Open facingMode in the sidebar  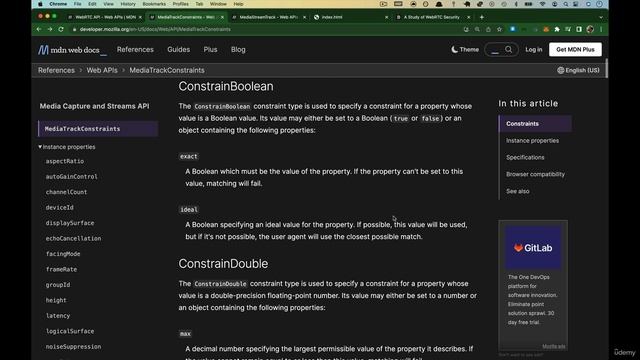(x=63, y=254)
